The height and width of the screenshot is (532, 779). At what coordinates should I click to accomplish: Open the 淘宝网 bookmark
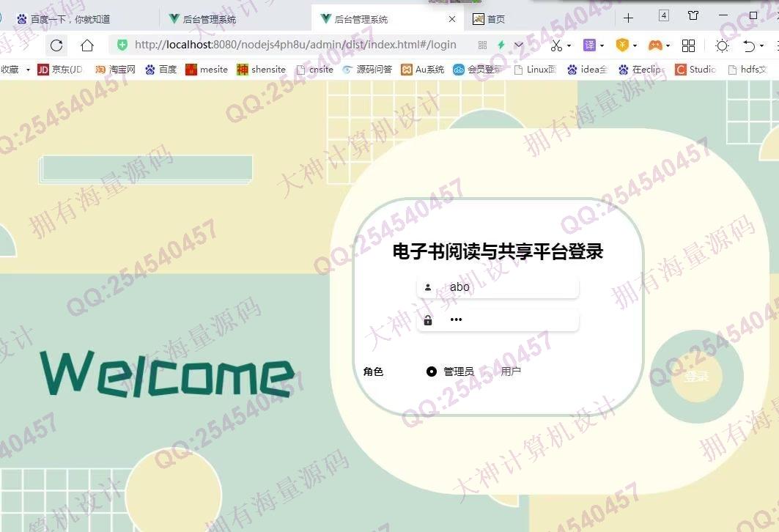[115, 70]
